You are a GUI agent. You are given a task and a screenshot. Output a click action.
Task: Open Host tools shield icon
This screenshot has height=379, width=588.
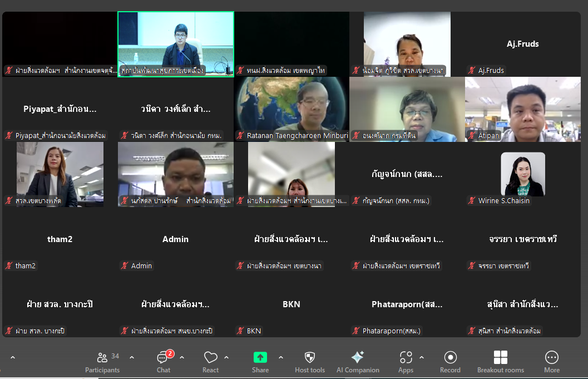(x=310, y=357)
